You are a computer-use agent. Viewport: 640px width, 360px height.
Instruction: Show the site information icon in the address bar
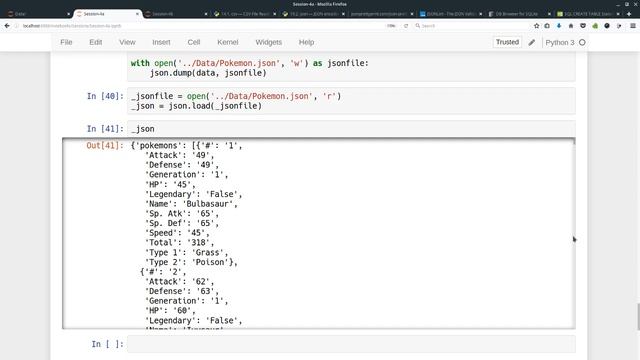(17, 26)
